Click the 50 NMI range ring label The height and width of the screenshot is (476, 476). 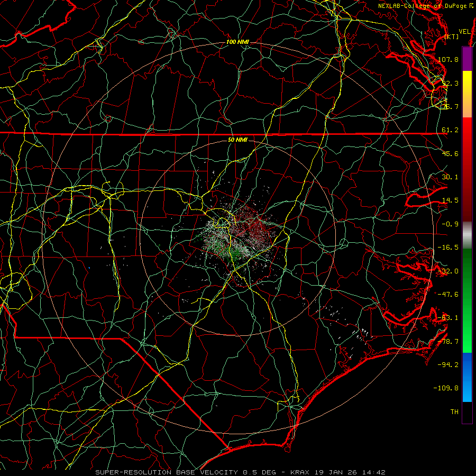click(x=237, y=140)
